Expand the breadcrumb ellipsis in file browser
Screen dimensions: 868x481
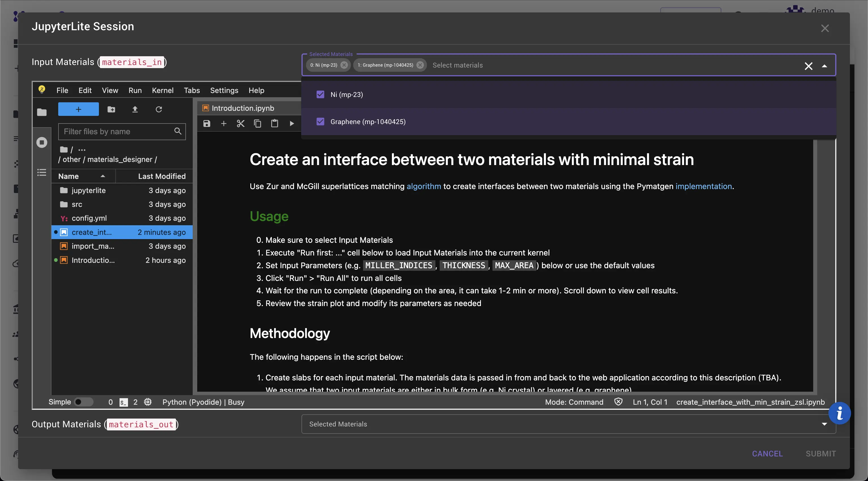[x=82, y=150]
